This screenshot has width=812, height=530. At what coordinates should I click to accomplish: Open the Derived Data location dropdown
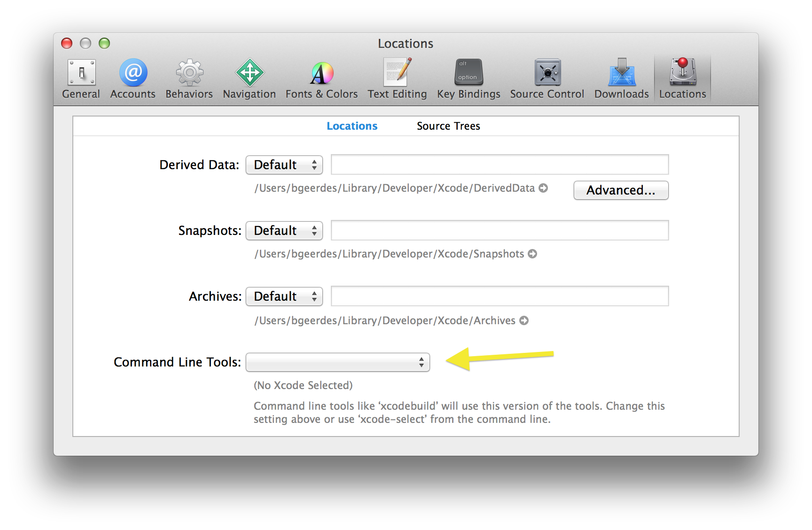[284, 165]
